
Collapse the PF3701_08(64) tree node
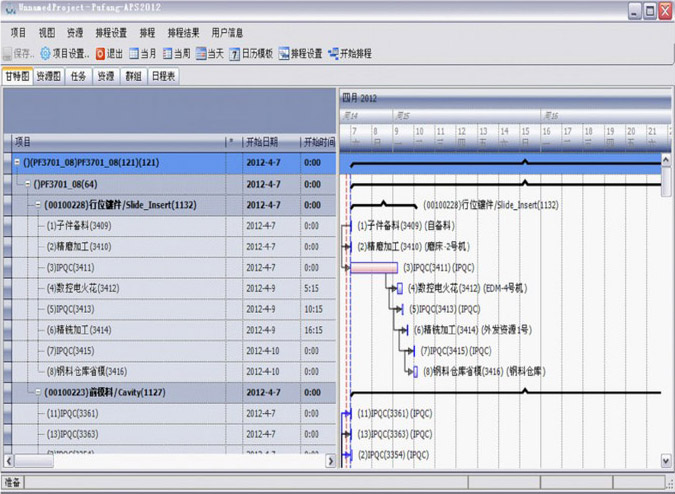click(x=28, y=184)
